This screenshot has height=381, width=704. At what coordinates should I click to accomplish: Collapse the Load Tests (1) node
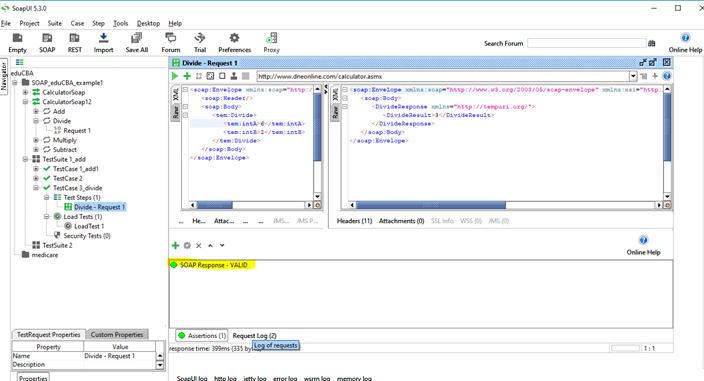click(47, 217)
